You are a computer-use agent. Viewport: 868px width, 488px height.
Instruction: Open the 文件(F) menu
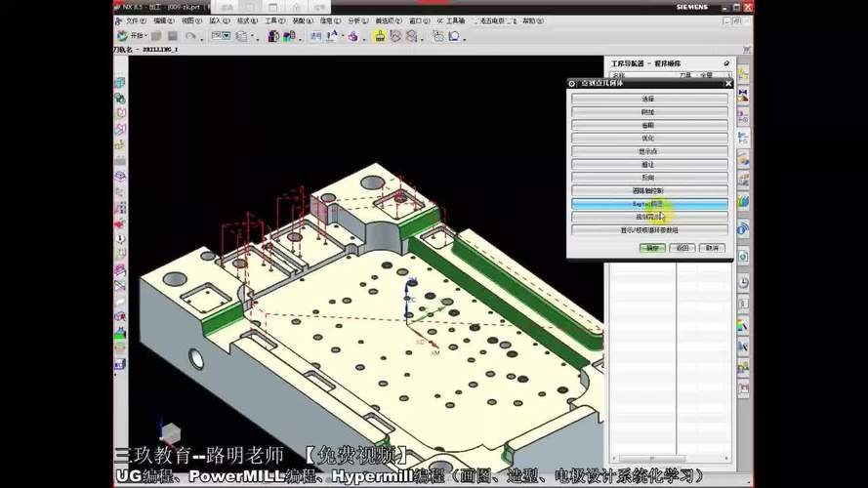(136, 21)
